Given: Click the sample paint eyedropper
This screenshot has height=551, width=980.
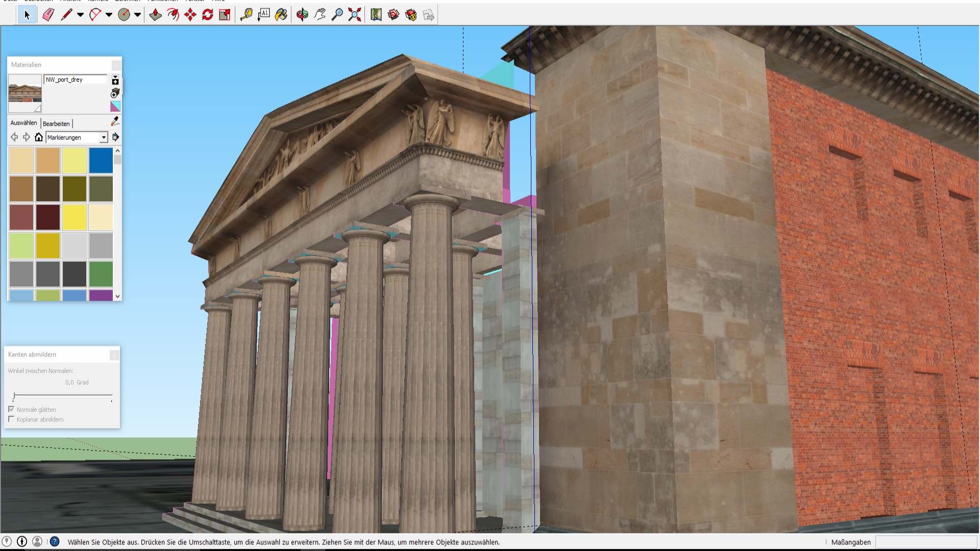Looking at the screenshot, I should [x=115, y=121].
